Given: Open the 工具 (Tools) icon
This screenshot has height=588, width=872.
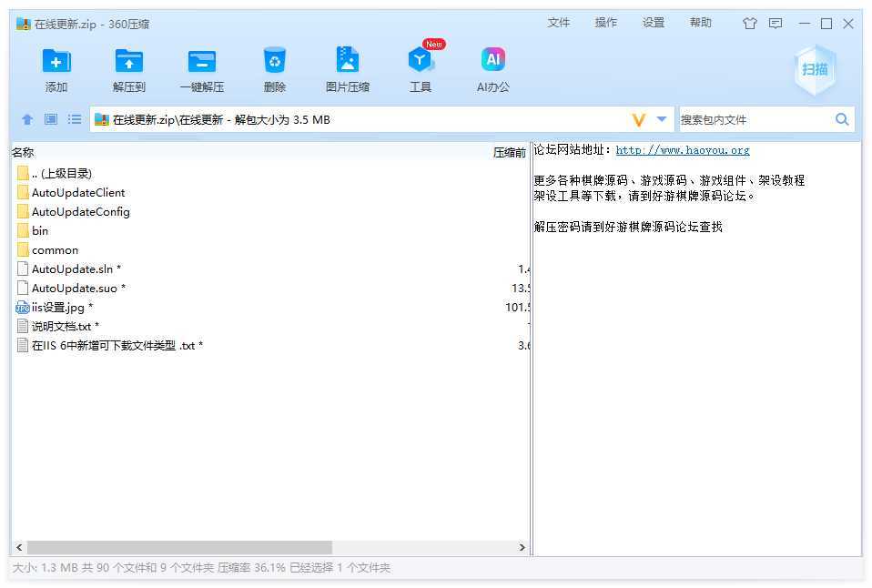Looking at the screenshot, I should coord(420,61).
